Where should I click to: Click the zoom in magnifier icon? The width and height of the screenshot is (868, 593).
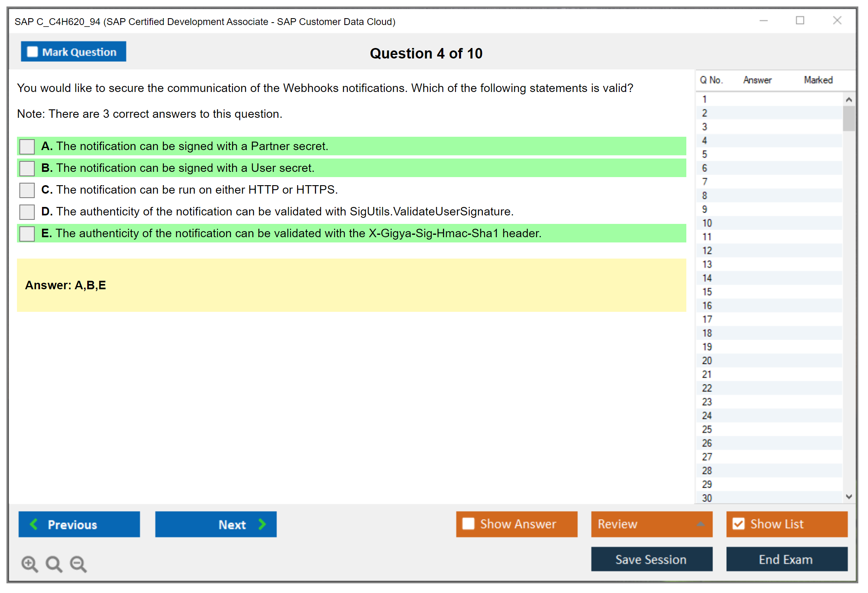pyautogui.click(x=29, y=564)
